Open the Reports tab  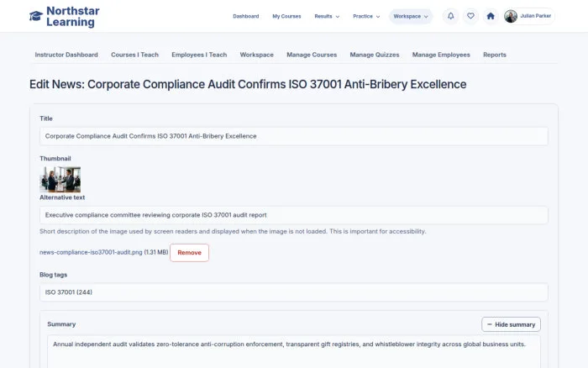(494, 55)
